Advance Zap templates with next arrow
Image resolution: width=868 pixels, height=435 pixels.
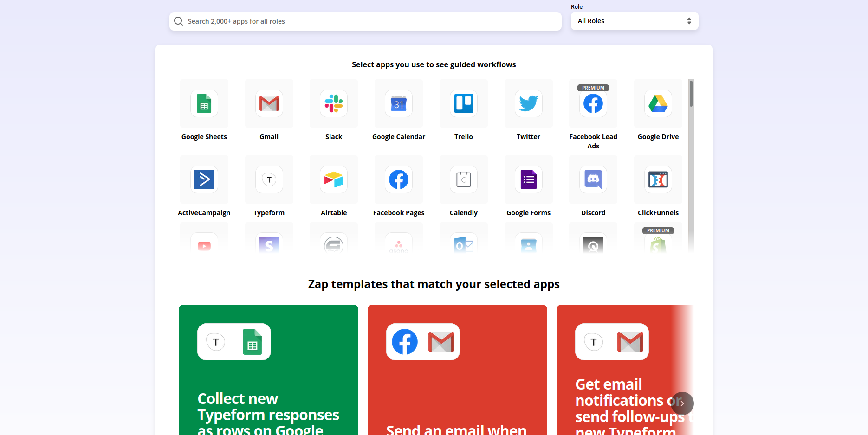click(x=682, y=403)
